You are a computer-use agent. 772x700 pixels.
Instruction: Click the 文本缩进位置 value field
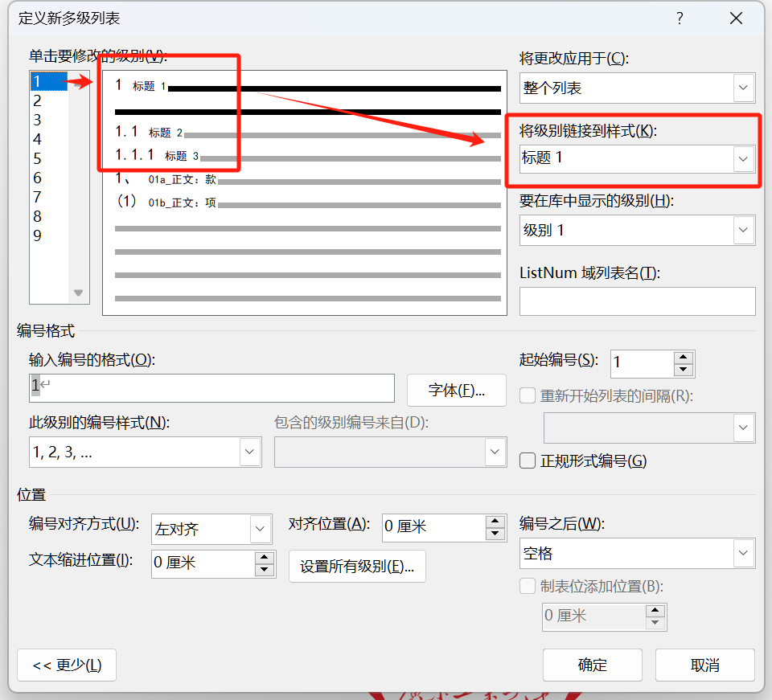[x=203, y=563]
